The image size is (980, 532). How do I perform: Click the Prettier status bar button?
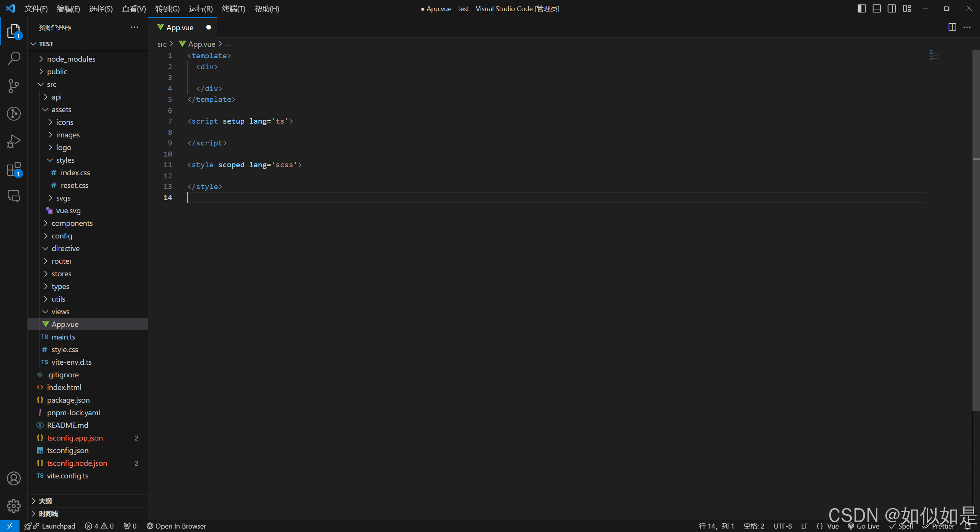(939, 526)
